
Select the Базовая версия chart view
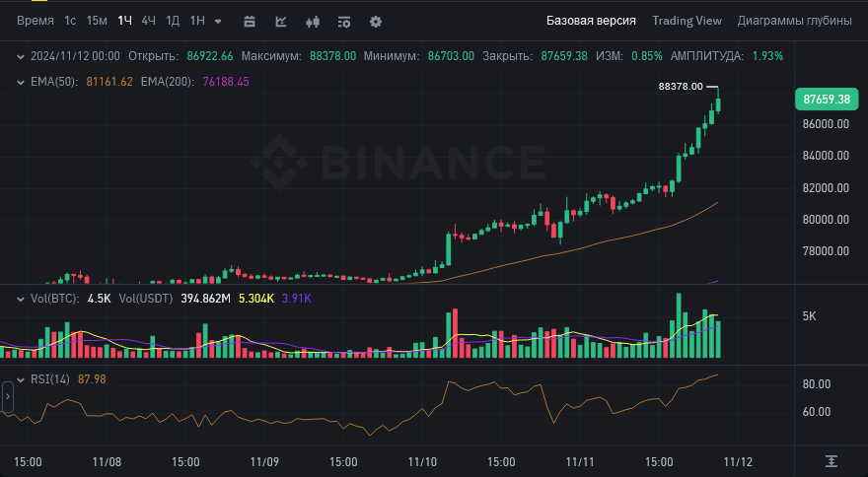pos(591,21)
